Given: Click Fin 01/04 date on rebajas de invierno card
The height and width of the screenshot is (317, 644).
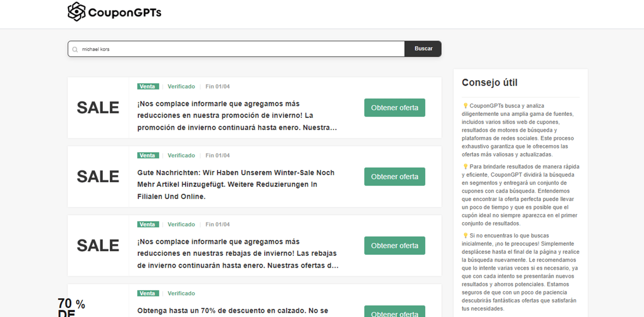Looking at the screenshot, I should point(218,224).
